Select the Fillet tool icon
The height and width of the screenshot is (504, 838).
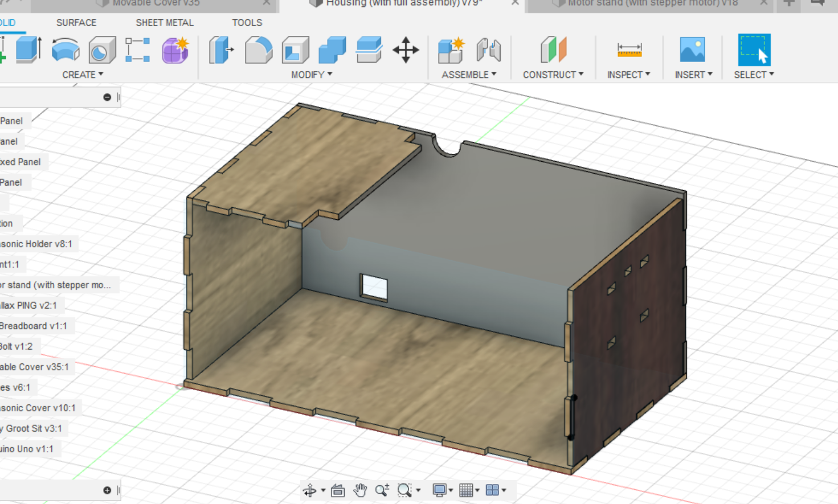259,50
